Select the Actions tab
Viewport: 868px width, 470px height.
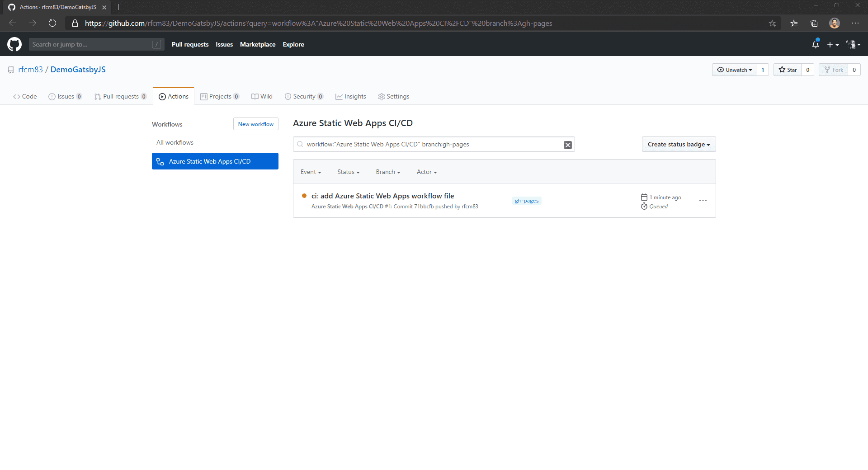click(174, 96)
